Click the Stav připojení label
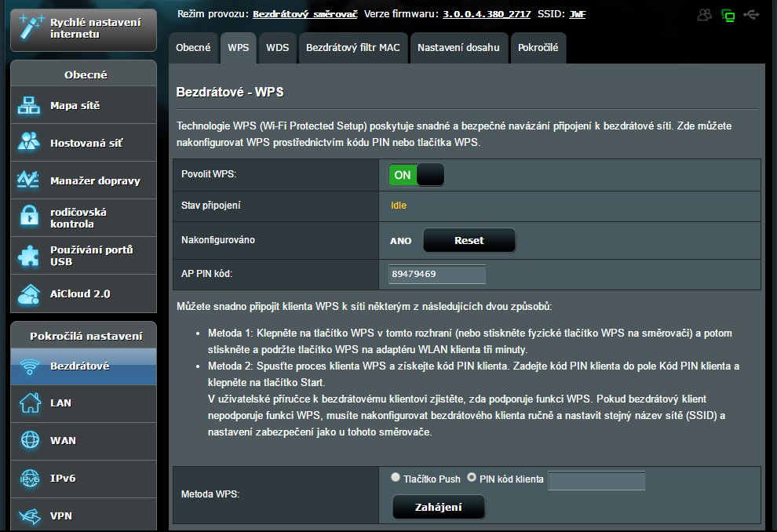The height and width of the screenshot is (532, 777). coord(210,205)
